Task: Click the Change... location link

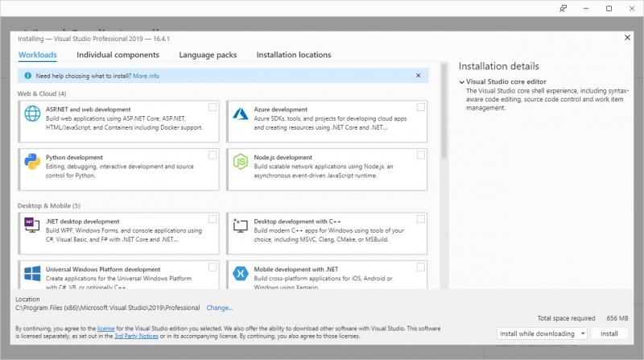Action: point(219,308)
